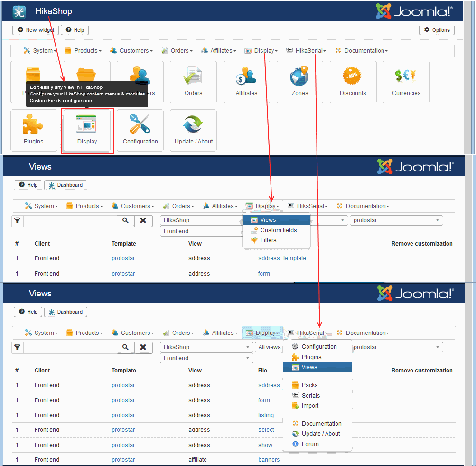Click Dashboard button where HikaSerial menu is open
The height and width of the screenshot is (466, 476).
(x=66, y=312)
